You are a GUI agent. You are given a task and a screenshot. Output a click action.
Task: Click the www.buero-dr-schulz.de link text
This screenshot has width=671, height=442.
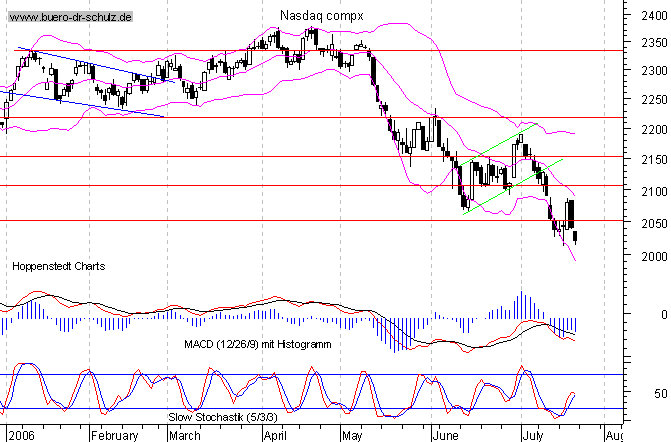tap(71, 17)
